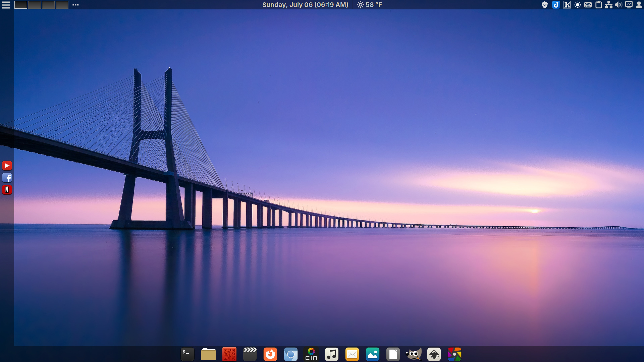Launch the Netflix shortcut in the side panel
644x362 pixels.
click(x=7, y=190)
